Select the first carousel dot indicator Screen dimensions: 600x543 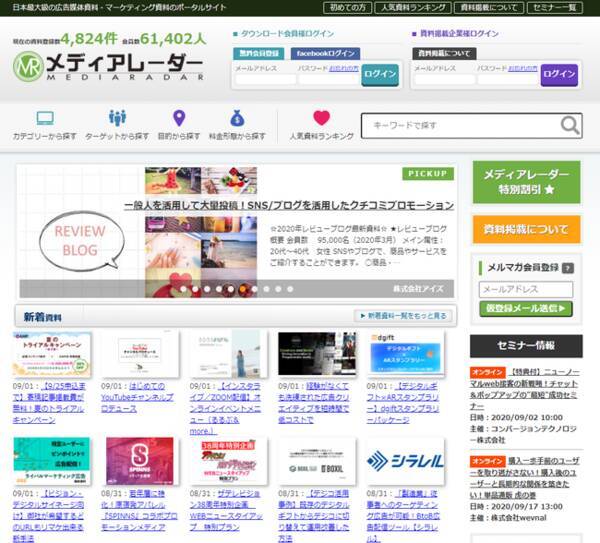(181, 289)
